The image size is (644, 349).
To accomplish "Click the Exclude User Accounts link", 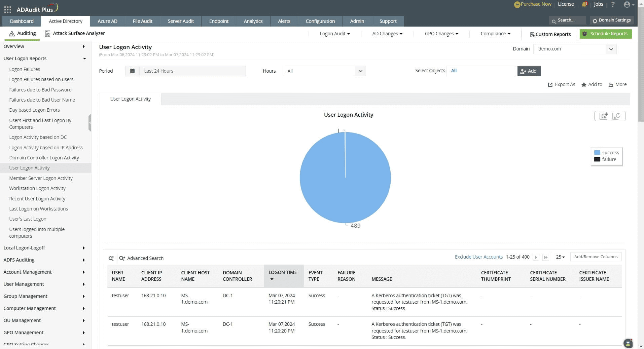I will click(478, 257).
